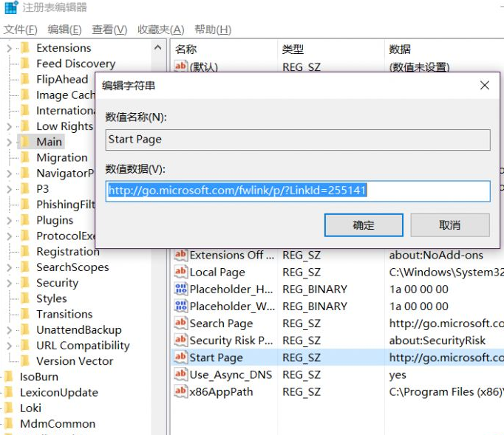The width and height of the screenshot is (504, 435).
Task: Click the about:NoAdd-ons data cell
Action: pyautogui.click(x=436, y=255)
